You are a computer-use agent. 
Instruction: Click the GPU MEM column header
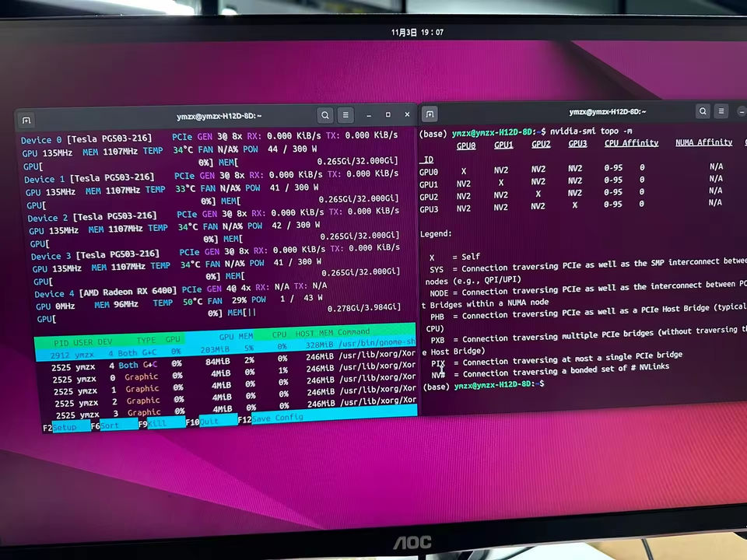coord(236,337)
